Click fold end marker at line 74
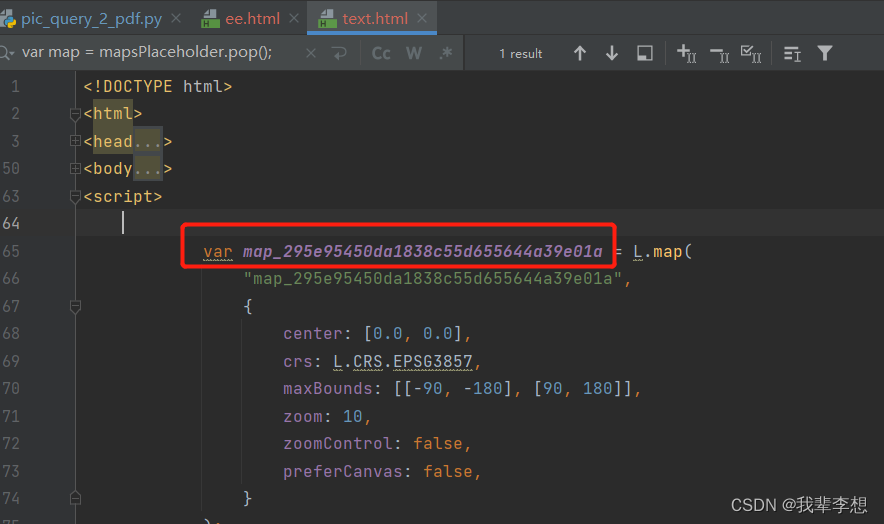The image size is (884, 524). pos(75,498)
